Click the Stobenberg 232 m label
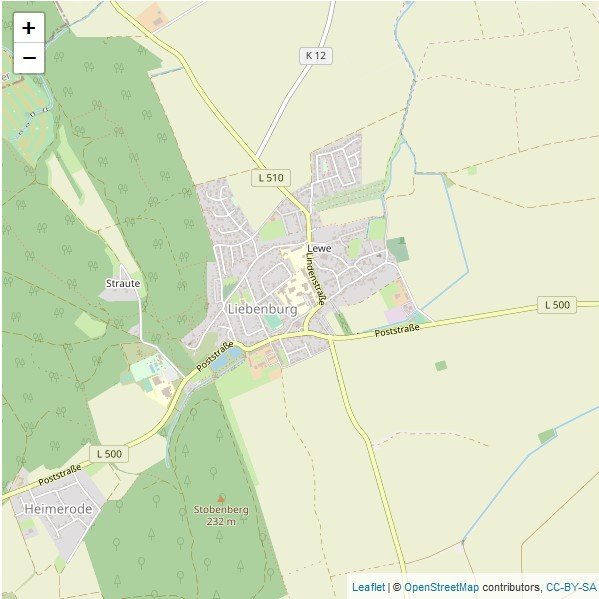The width and height of the screenshot is (599, 599). tap(221, 515)
